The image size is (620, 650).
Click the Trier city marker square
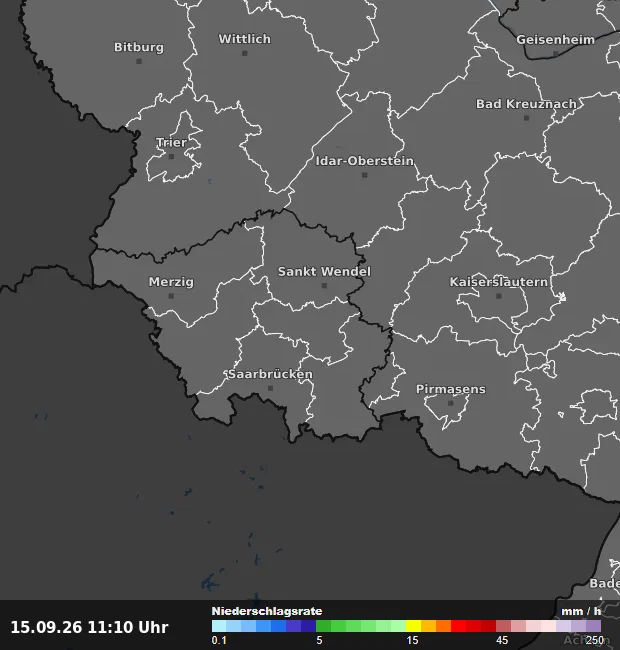pyautogui.click(x=172, y=157)
